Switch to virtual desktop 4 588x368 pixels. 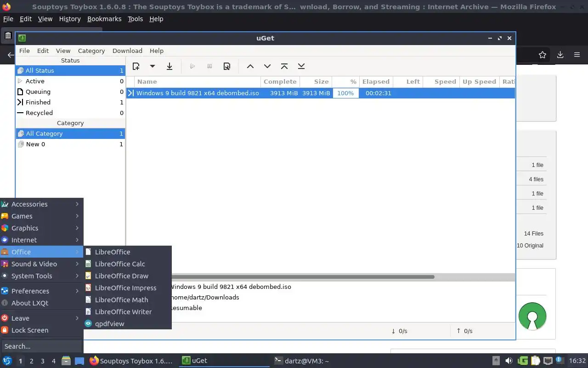click(x=54, y=361)
